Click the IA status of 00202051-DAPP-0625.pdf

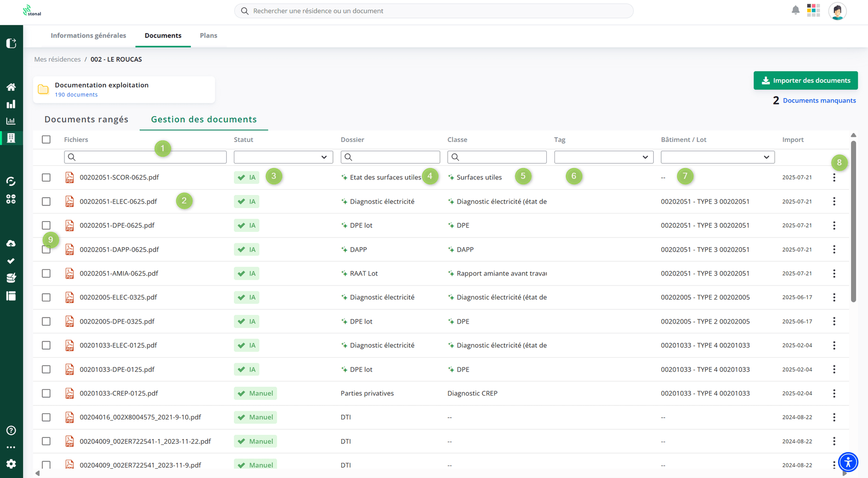[x=246, y=249]
